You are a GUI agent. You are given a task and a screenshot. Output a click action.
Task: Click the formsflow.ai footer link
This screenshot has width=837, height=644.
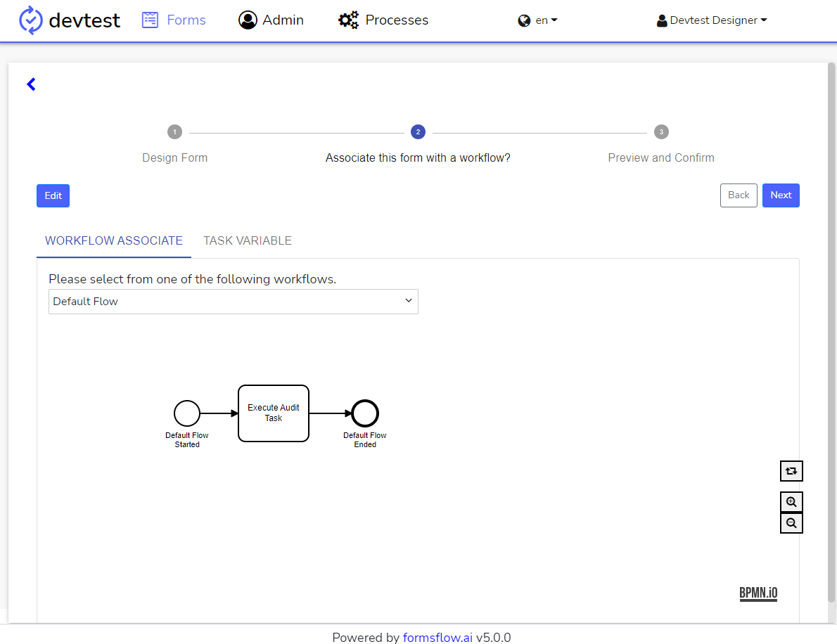pos(437,638)
